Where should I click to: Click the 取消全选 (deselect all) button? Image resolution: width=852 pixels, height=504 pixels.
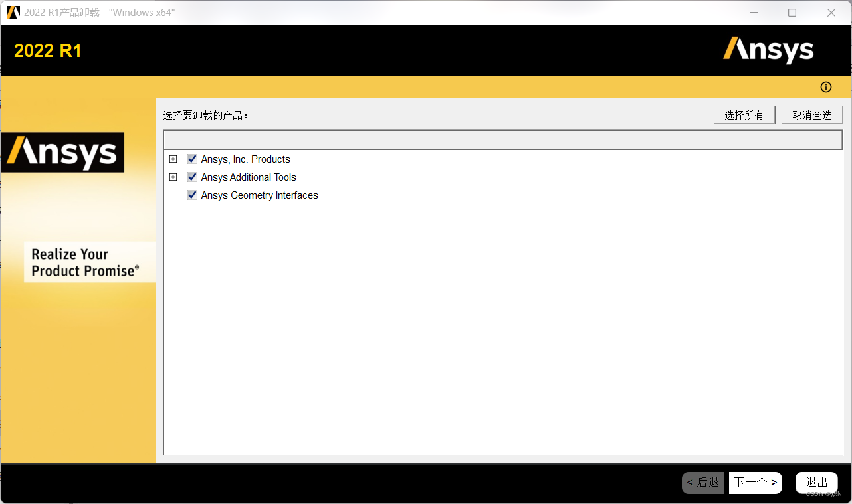point(812,115)
